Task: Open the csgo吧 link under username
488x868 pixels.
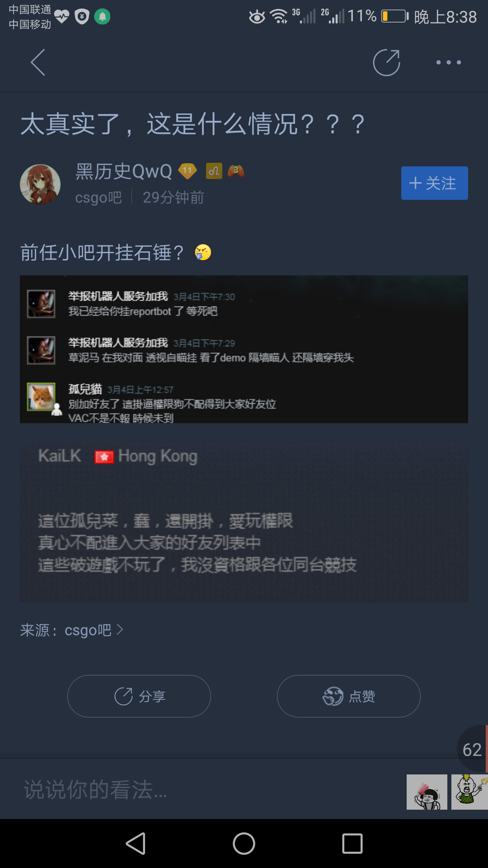Action: (x=99, y=198)
